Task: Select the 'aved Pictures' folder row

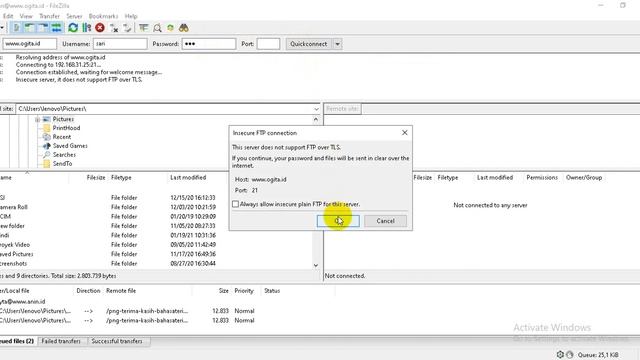Action: click(x=156, y=254)
